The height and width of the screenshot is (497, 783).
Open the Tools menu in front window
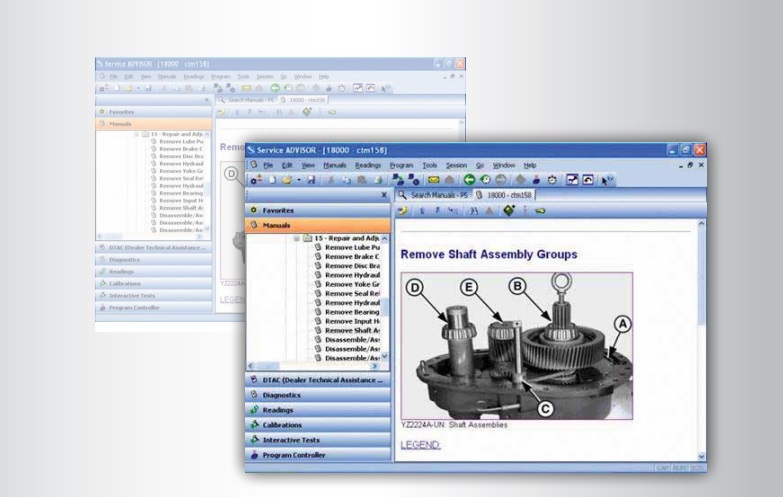pyautogui.click(x=429, y=165)
